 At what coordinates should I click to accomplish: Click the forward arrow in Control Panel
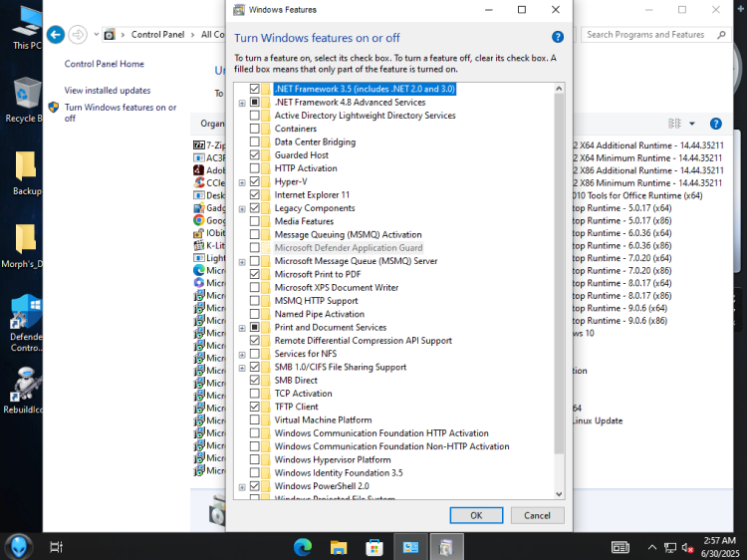[x=78, y=34]
